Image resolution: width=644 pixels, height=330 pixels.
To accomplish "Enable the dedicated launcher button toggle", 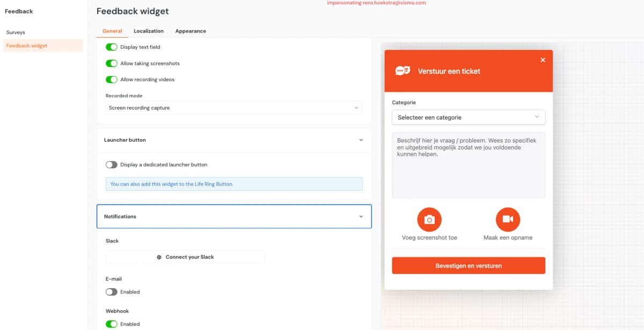I will point(112,165).
